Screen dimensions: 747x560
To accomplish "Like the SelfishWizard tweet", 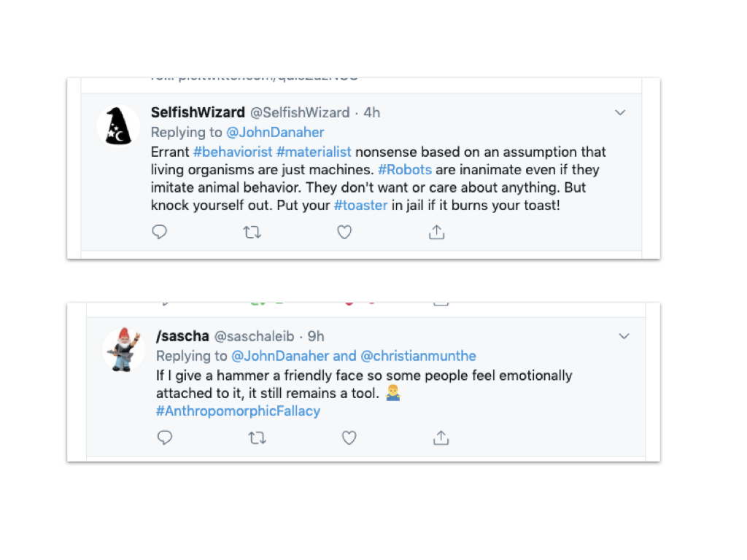I will pyautogui.click(x=344, y=232).
